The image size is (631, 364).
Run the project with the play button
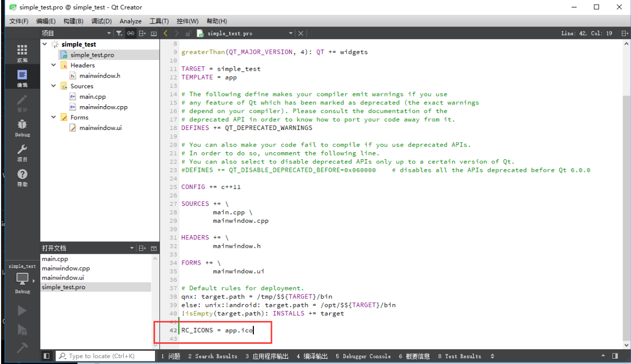pyautogui.click(x=22, y=310)
